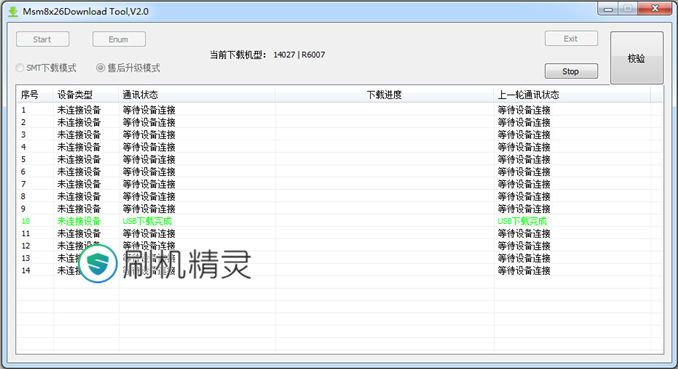Click green USB下载完成 in 通讯状态 column

pyautogui.click(x=147, y=221)
